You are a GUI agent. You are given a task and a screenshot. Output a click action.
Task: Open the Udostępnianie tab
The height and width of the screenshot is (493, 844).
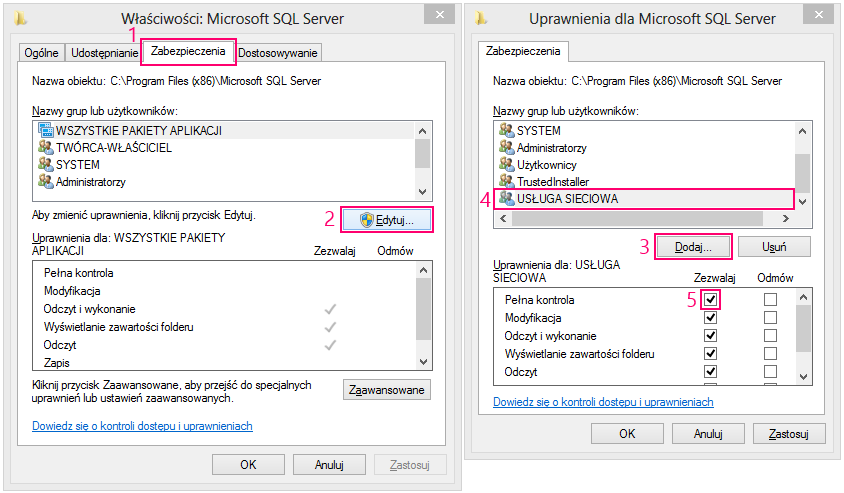(104, 52)
